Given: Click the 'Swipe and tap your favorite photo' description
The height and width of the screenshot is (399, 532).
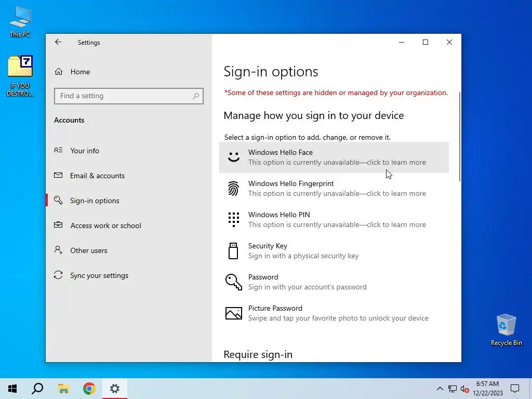Looking at the screenshot, I should click(x=338, y=318).
